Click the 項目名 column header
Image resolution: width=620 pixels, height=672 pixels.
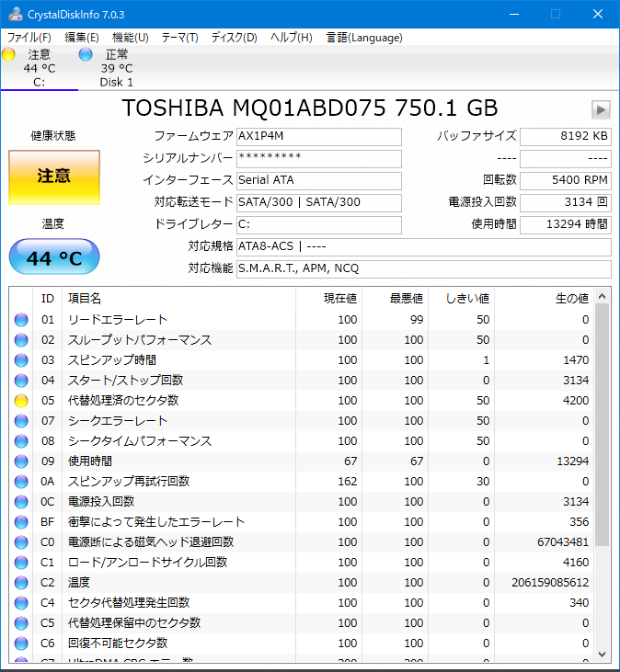[x=178, y=298]
